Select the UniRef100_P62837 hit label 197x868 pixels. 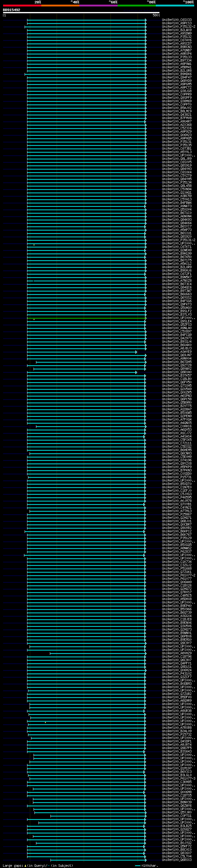[177, 551]
